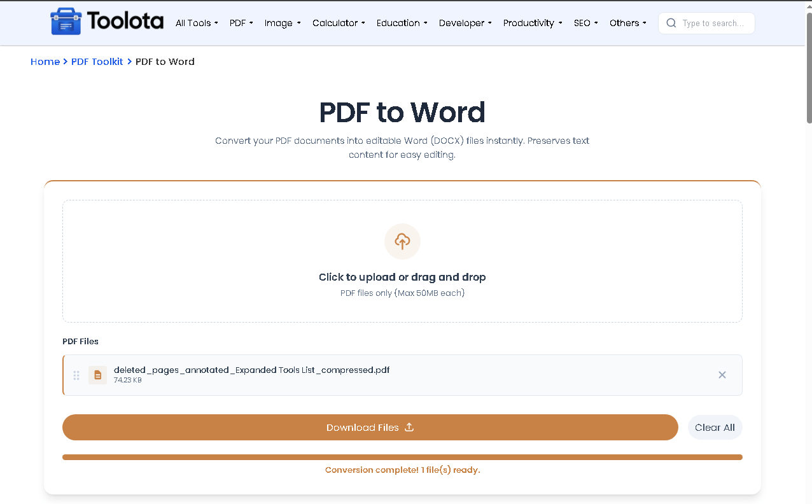
Task: Open the Image tools dropdown
Action: pyautogui.click(x=283, y=23)
